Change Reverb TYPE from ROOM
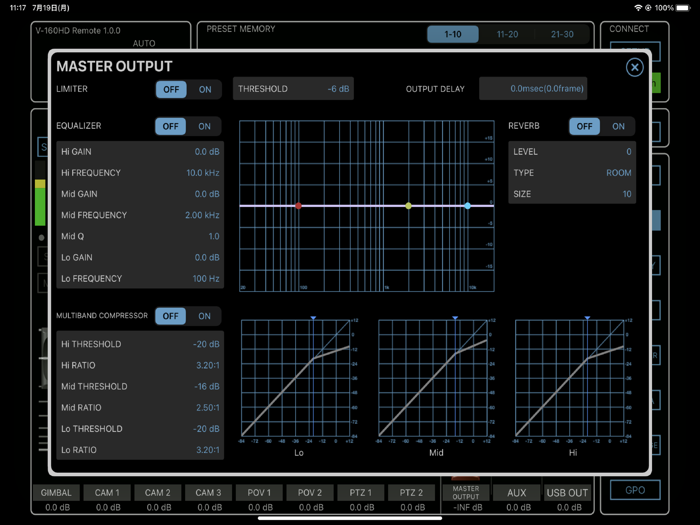The width and height of the screenshot is (700, 525). (x=572, y=173)
